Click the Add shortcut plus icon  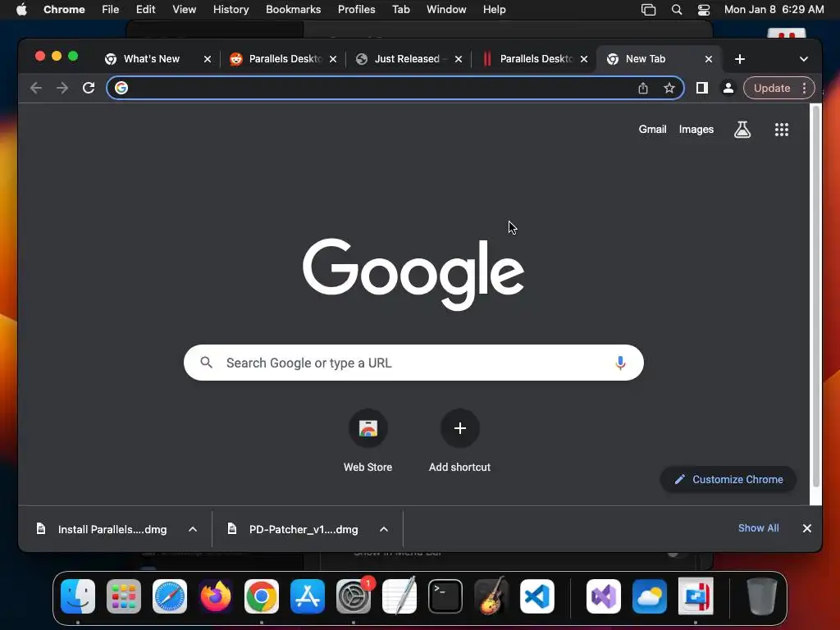tap(459, 428)
